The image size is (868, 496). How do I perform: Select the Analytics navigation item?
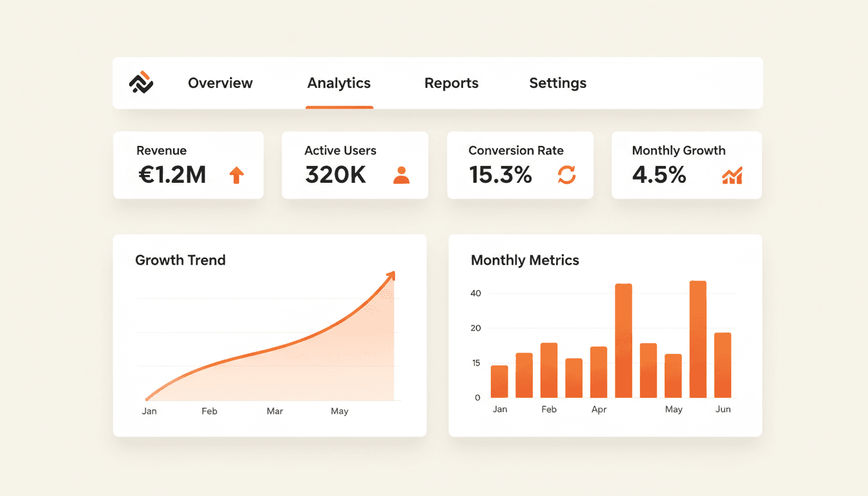338,83
